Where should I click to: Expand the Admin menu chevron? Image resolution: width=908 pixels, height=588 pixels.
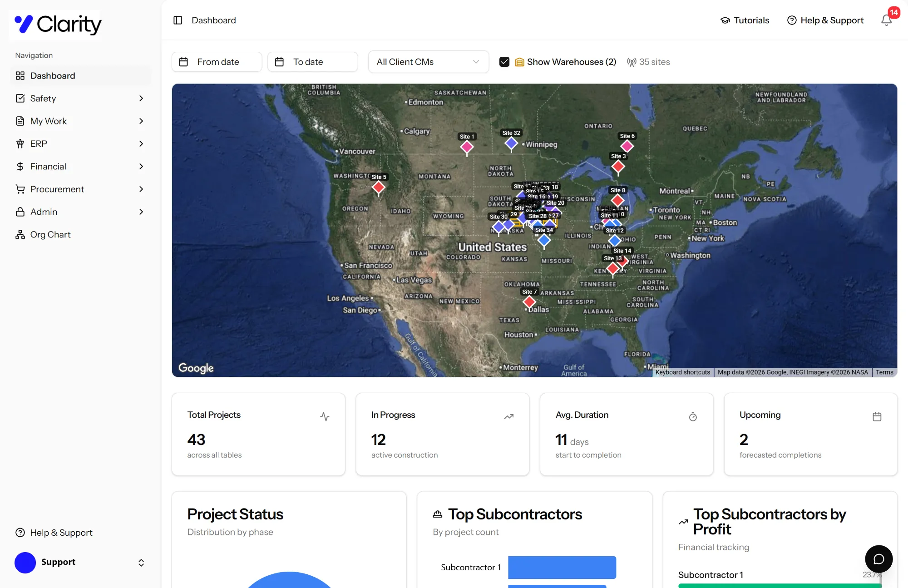pos(141,212)
